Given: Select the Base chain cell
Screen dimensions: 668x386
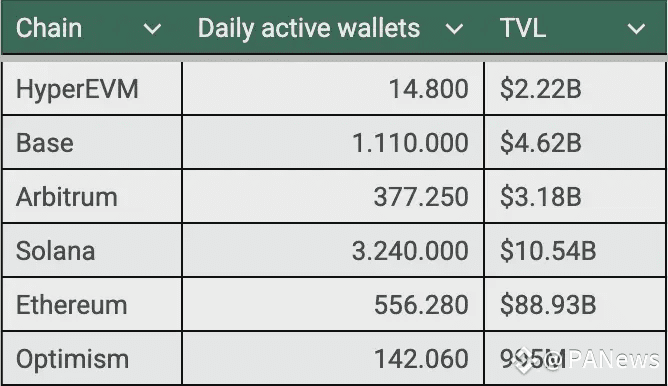Looking at the screenshot, I should click(92, 142).
